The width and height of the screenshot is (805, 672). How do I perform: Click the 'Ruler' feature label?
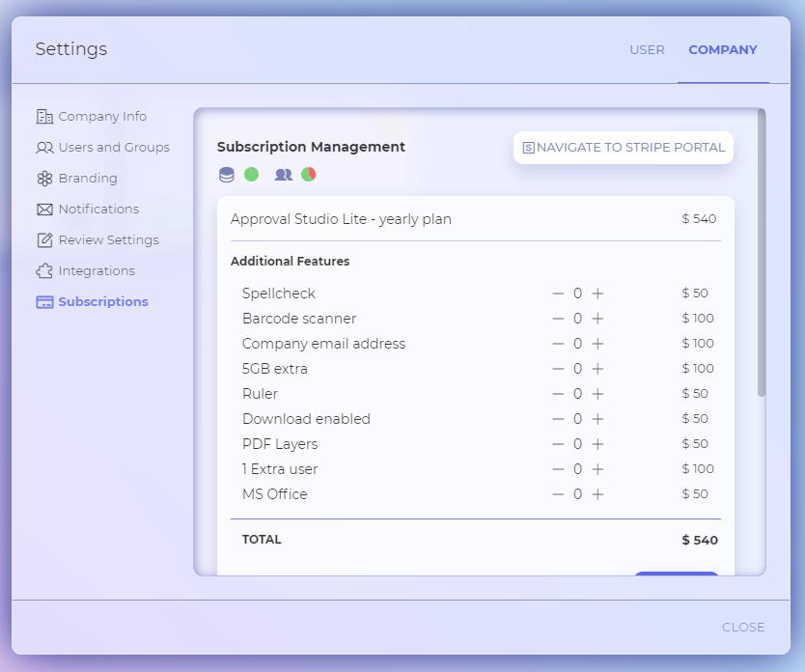pyautogui.click(x=260, y=394)
